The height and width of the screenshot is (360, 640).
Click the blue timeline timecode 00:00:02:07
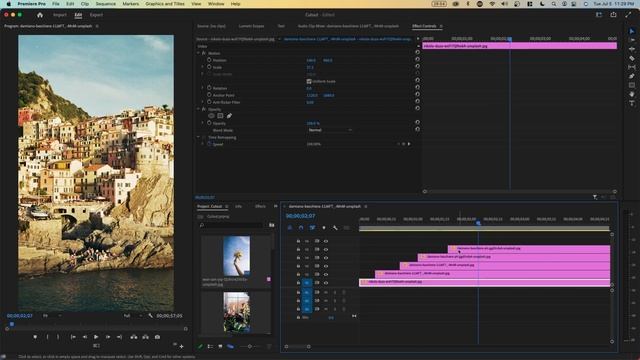point(300,216)
